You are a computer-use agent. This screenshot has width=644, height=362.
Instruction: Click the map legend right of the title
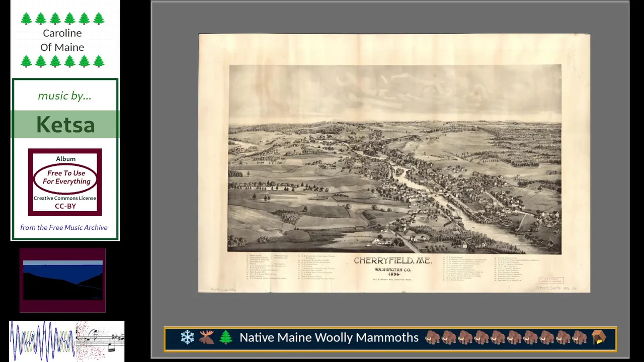(x=492, y=269)
